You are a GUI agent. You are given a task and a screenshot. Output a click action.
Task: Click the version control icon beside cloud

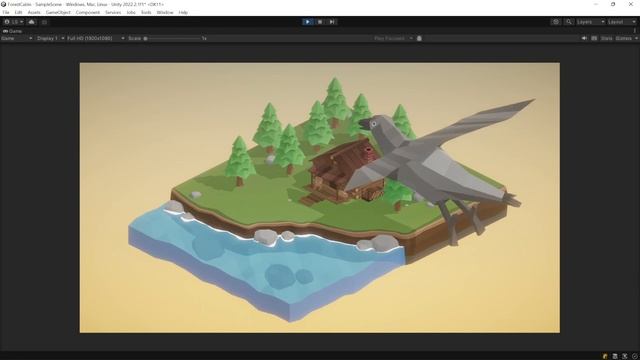(x=44, y=22)
